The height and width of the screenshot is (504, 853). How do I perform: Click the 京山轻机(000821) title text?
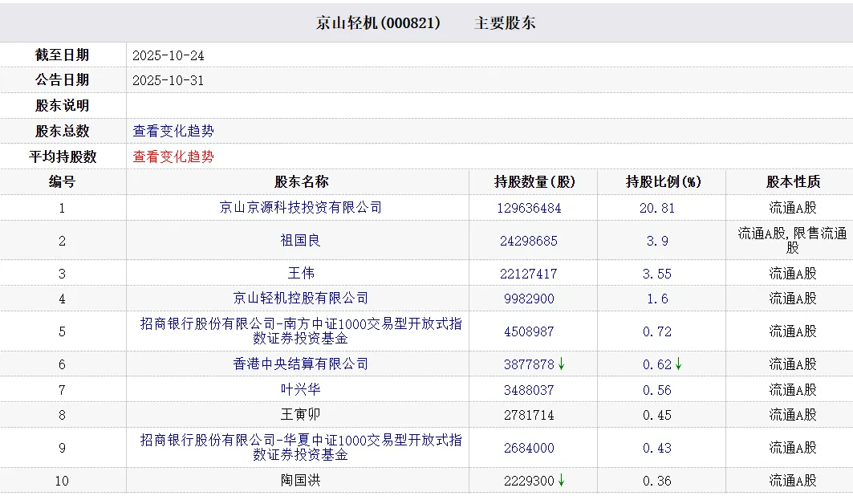click(x=378, y=22)
